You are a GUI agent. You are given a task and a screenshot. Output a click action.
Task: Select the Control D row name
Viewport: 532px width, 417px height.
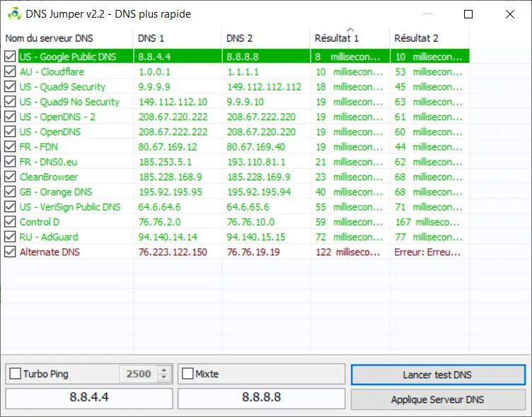tap(40, 222)
